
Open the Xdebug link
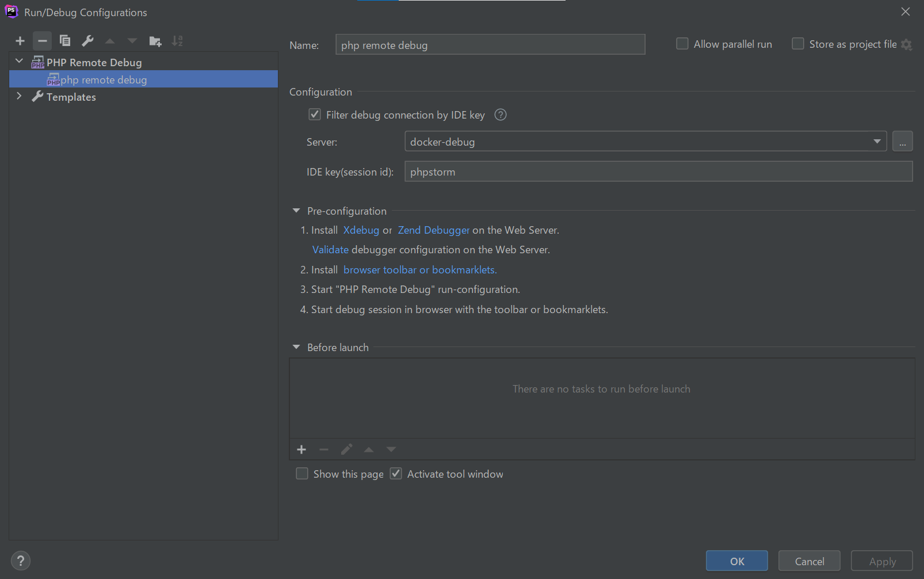(x=361, y=230)
